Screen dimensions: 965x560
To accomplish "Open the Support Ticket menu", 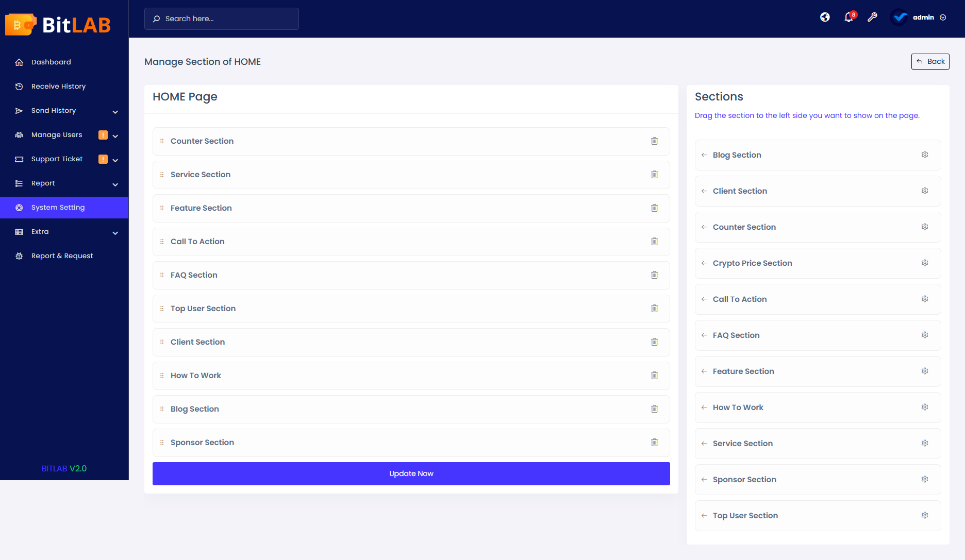I will [x=57, y=159].
